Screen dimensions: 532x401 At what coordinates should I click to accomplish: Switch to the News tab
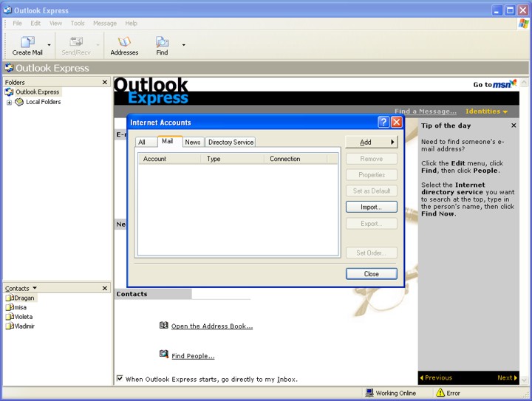192,142
